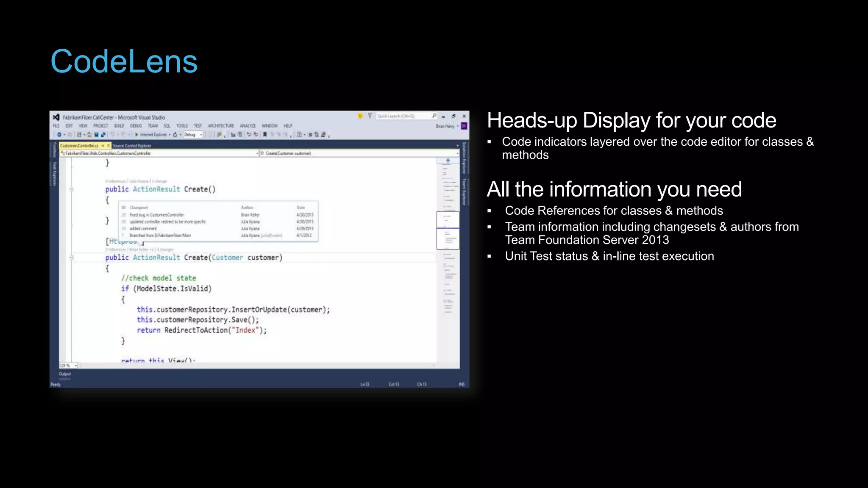The height and width of the screenshot is (488, 868).
Task: Open the Solution Explorer side tab
Action: (464, 158)
